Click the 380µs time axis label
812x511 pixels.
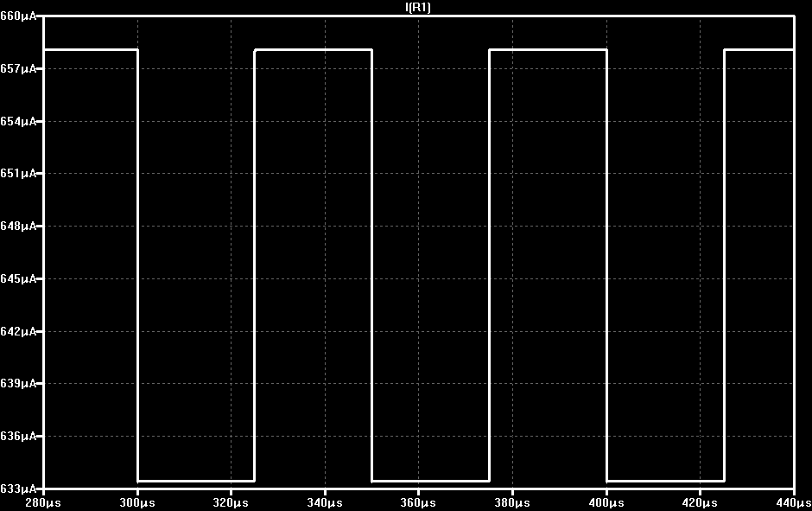512,502
